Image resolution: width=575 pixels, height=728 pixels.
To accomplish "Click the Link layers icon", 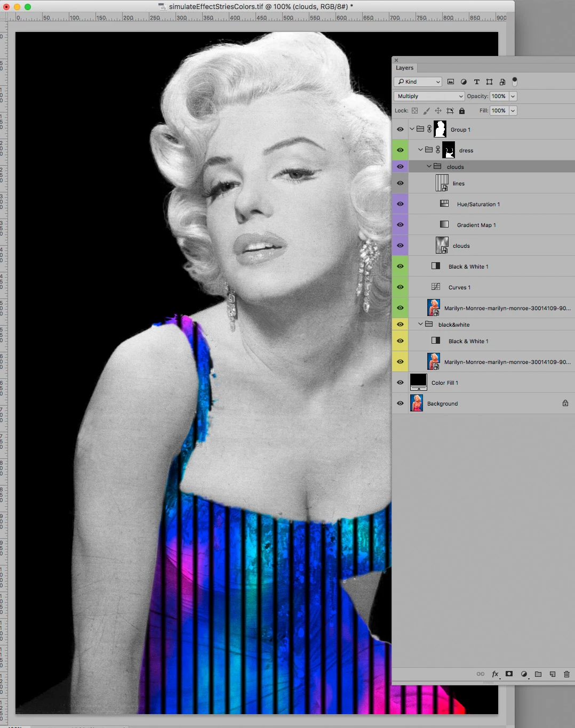I will (481, 674).
